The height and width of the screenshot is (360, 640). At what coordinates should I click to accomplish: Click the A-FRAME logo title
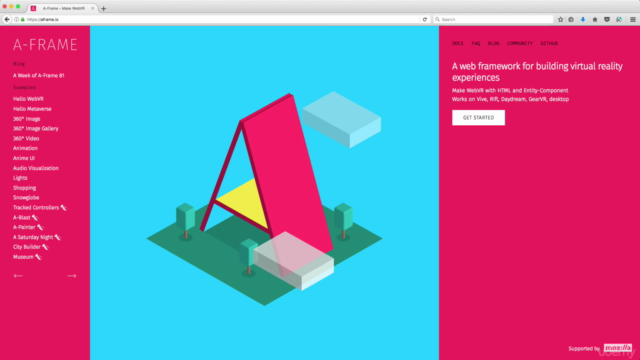point(45,45)
